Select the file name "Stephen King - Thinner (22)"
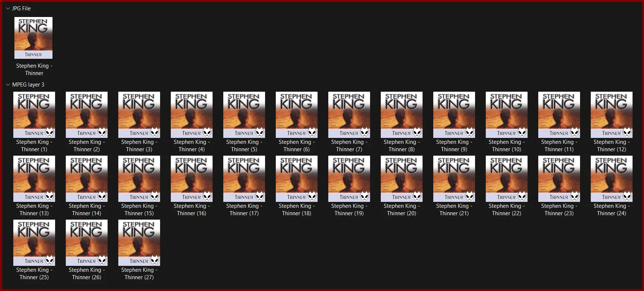 pyautogui.click(x=506, y=210)
